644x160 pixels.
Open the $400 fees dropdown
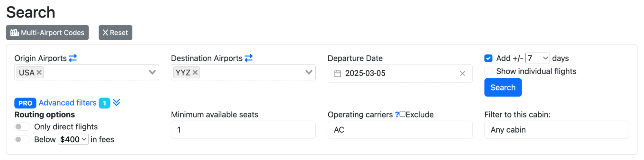(73, 139)
